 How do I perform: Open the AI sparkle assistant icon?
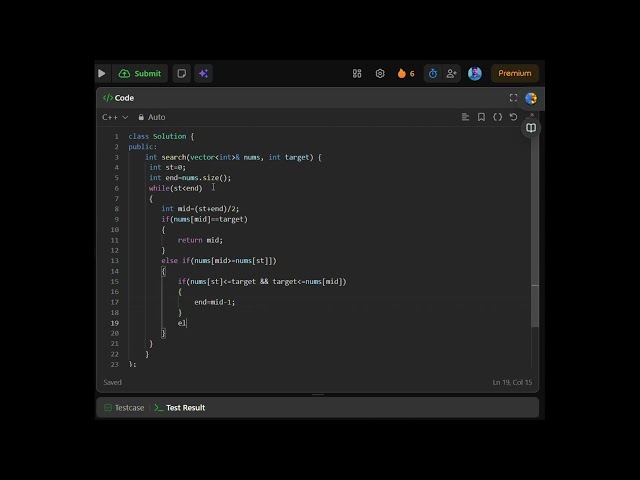(x=203, y=73)
